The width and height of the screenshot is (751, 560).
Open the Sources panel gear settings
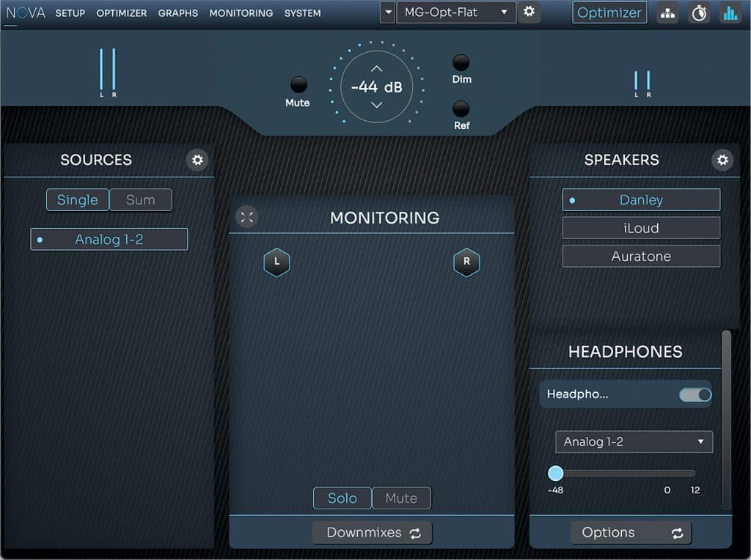(197, 160)
